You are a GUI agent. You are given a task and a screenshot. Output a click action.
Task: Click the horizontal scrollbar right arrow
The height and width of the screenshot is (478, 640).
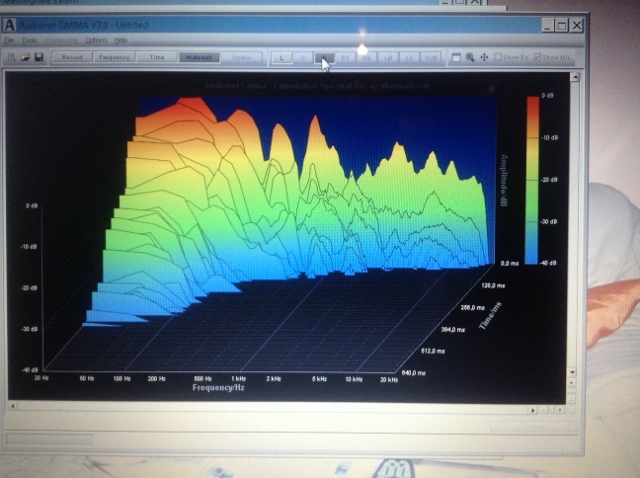coord(533,410)
